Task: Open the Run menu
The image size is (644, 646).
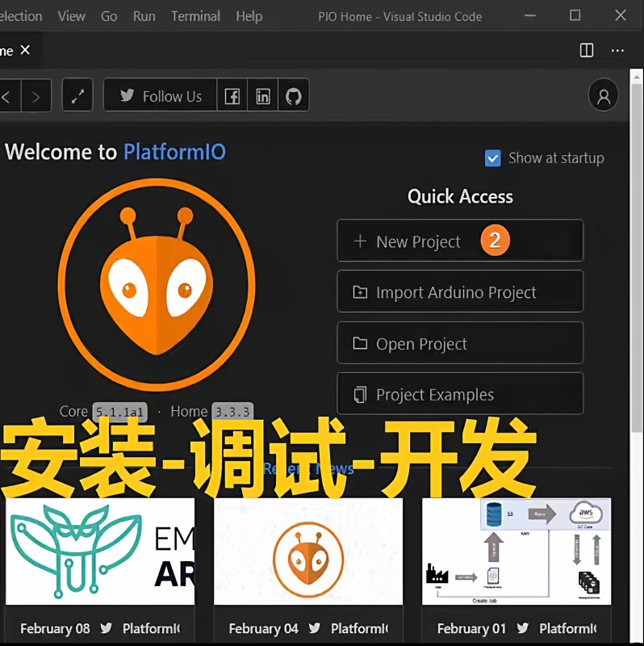Action: [x=144, y=16]
